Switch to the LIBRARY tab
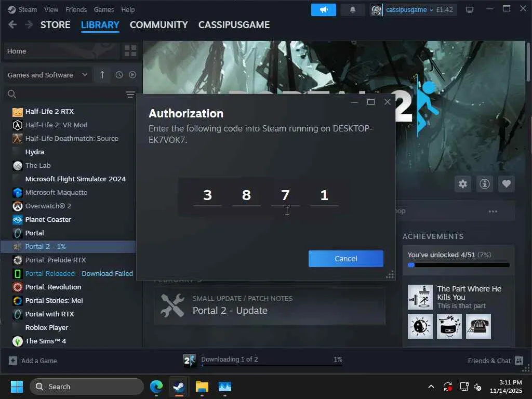 (x=100, y=25)
